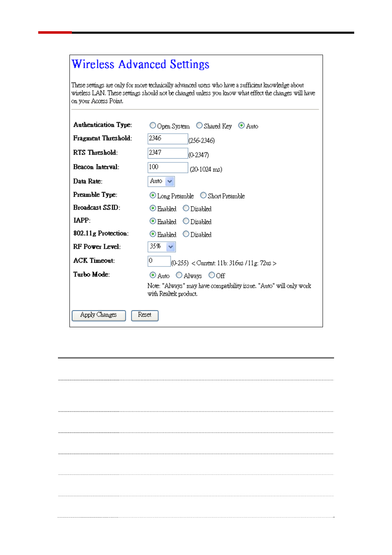Disable IAPP
Screen dimensions: 392x555
[186, 221]
